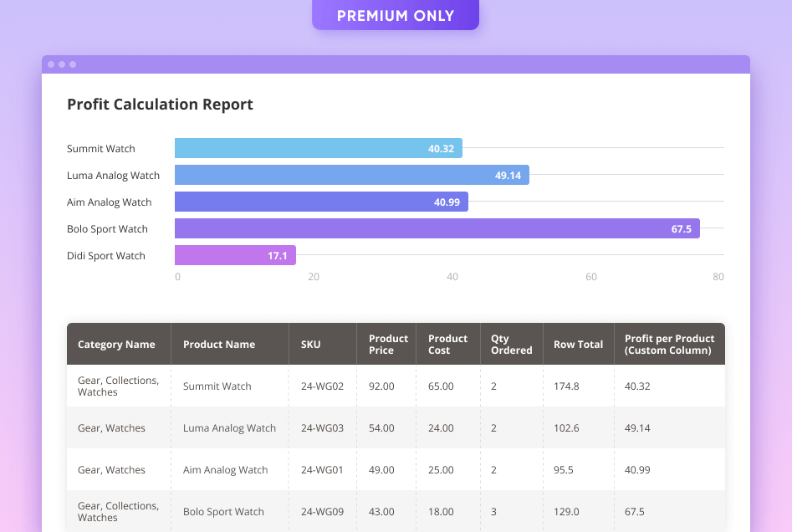Click Bolo Sport Watch product name cell

click(223, 512)
